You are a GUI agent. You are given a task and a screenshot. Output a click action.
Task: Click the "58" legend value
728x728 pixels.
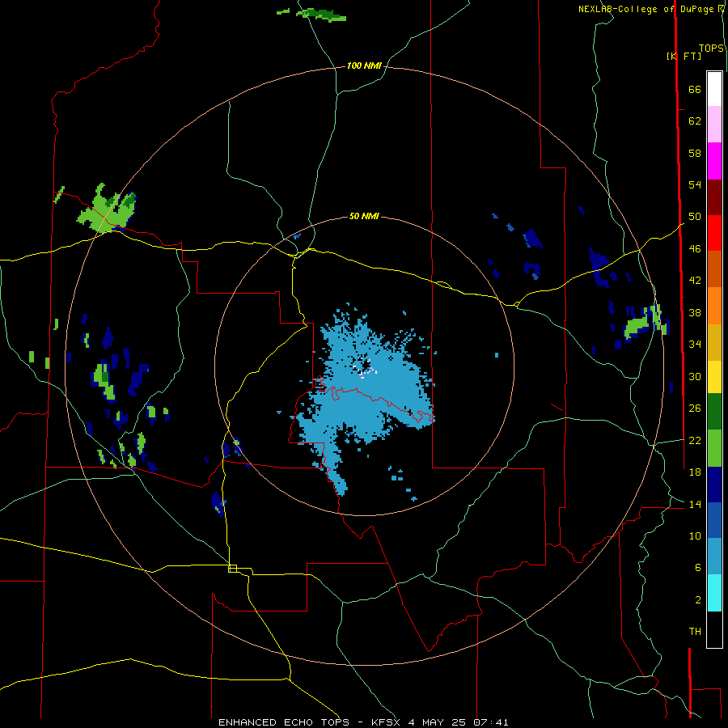pyautogui.click(x=695, y=153)
